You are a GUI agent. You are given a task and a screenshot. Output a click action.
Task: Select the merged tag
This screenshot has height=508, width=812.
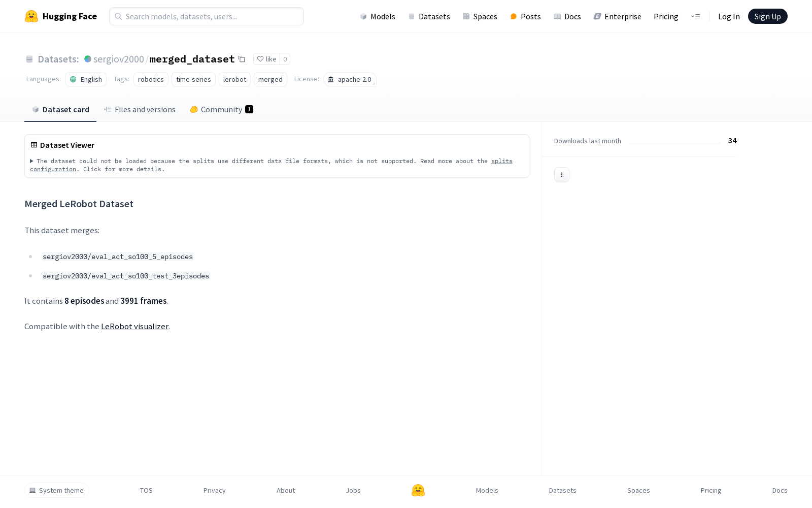pyautogui.click(x=270, y=79)
